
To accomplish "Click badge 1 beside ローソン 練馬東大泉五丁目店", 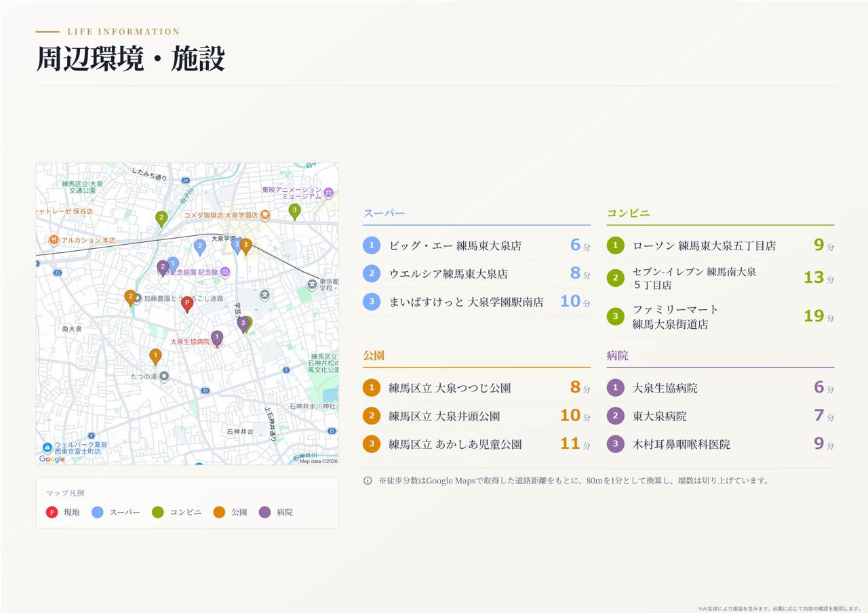I will [615, 245].
